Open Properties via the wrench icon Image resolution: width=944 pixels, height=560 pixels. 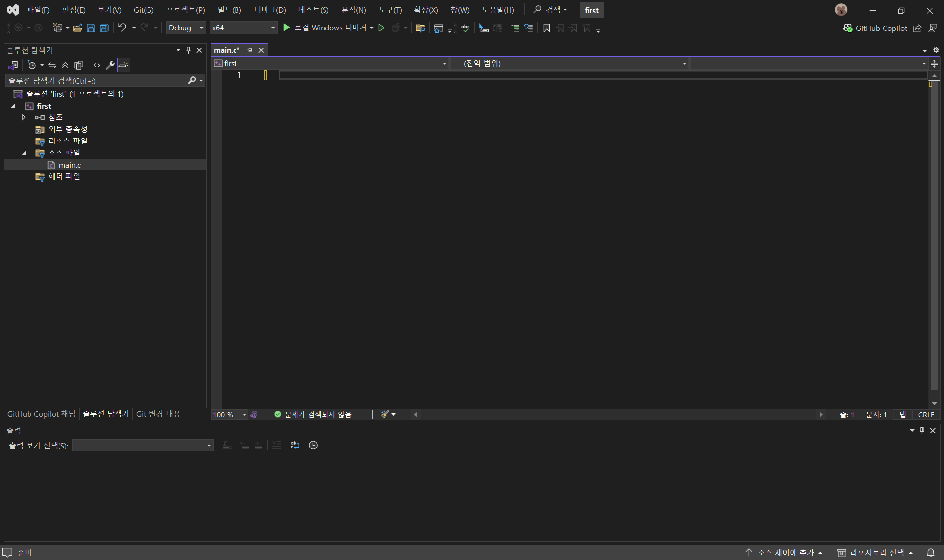point(110,65)
